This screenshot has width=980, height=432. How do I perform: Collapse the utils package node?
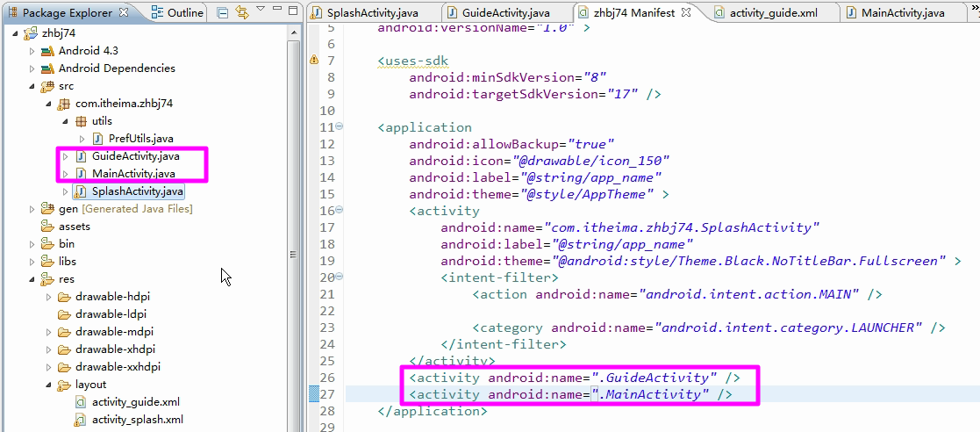pos(66,120)
